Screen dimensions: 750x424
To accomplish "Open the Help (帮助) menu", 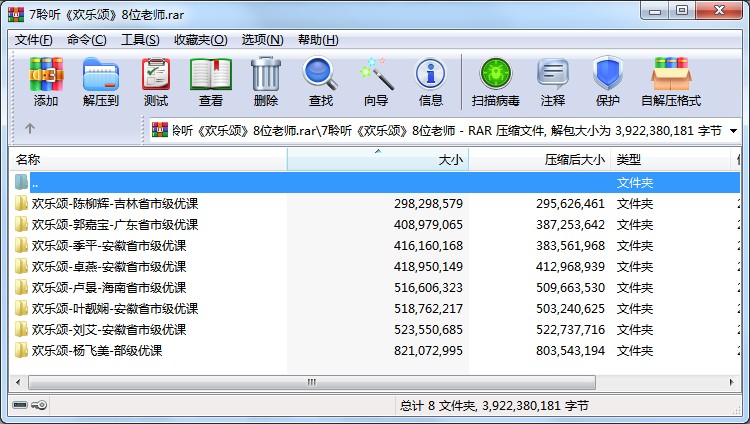I will coord(318,40).
